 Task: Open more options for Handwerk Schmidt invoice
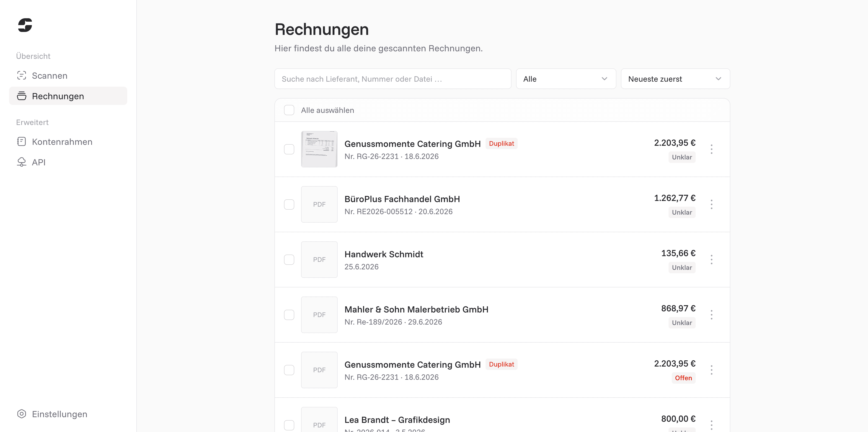pos(712,260)
